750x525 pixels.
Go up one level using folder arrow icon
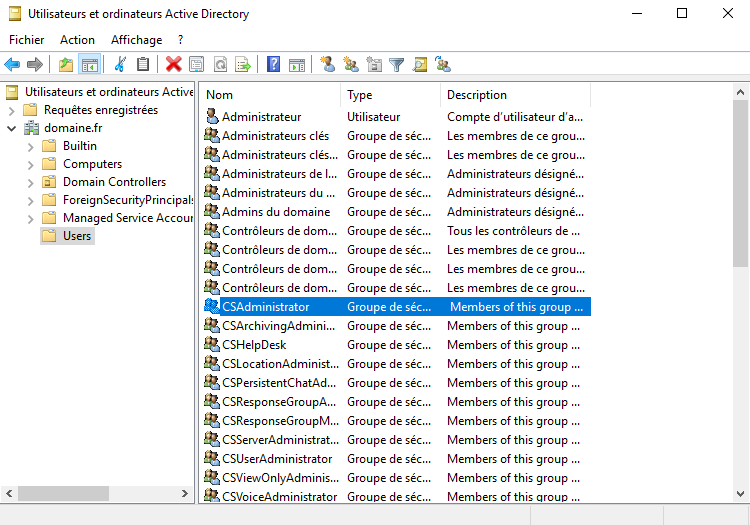pos(66,64)
